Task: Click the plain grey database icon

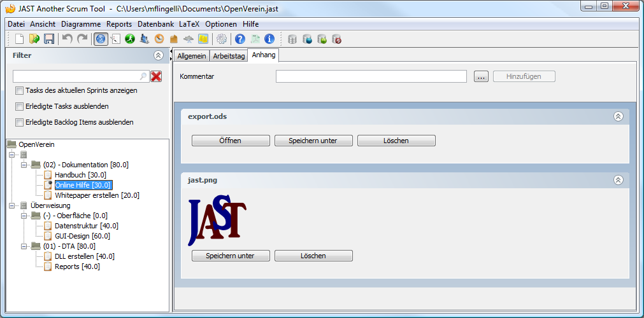Action: (292, 39)
